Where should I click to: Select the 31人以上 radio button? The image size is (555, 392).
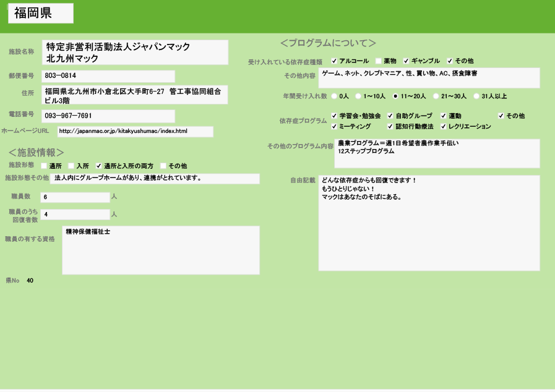pyautogui.click(x=476, y=96)
